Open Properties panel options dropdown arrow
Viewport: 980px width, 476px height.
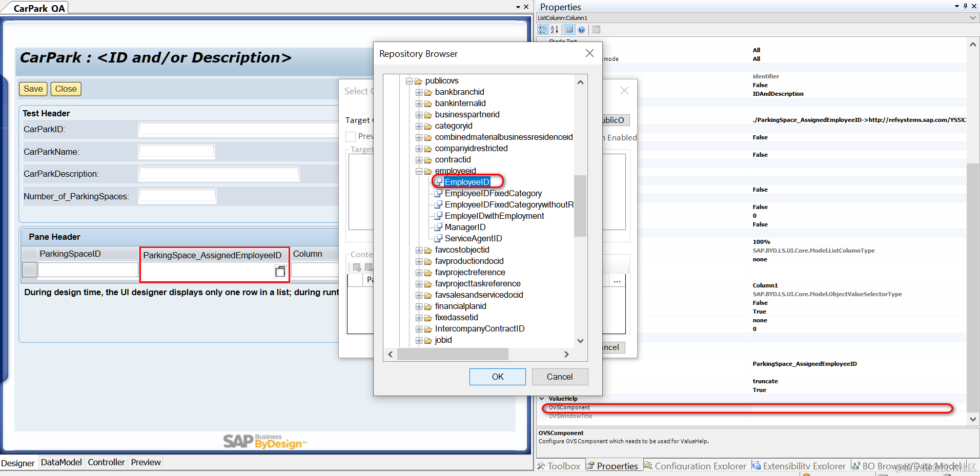click(x=957, y=6)
